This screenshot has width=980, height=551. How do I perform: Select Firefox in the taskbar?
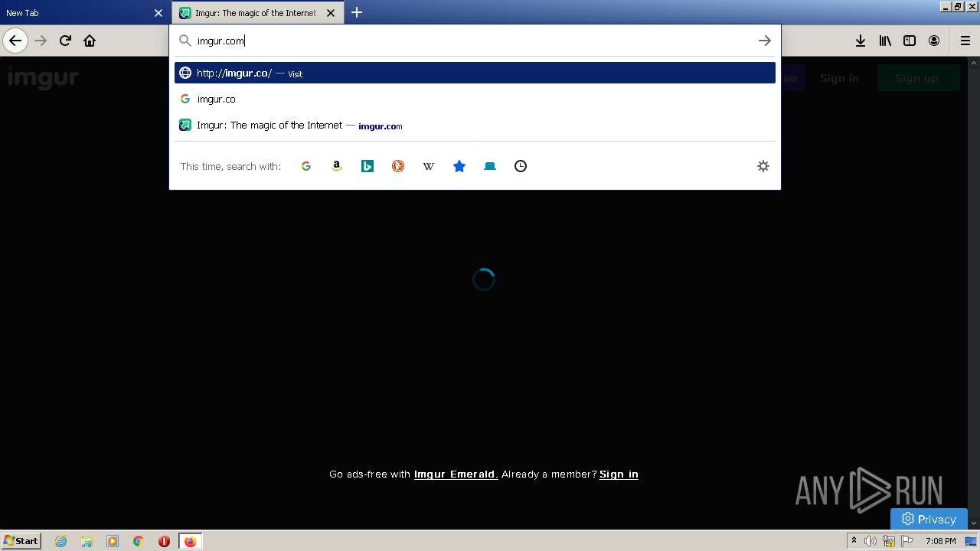(x=190, y=541)
